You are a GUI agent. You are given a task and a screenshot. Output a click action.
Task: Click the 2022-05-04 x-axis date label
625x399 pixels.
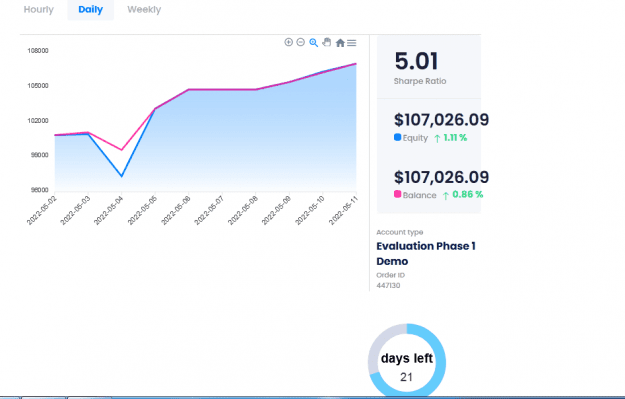click(109, 210)
